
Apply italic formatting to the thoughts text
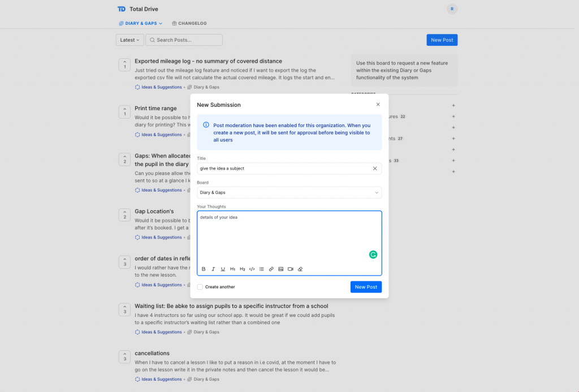(x=213, y=268)
